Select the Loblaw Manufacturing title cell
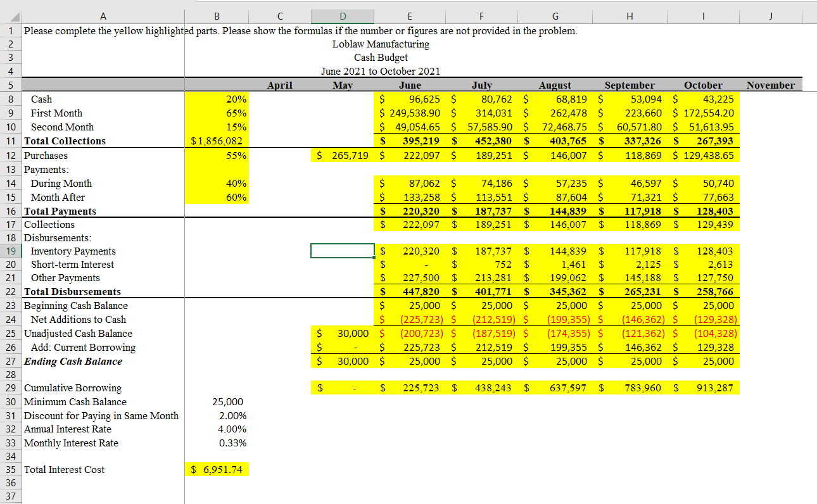Image resolution: width=817 pixels, height=504 pixels. coord(380,44)
